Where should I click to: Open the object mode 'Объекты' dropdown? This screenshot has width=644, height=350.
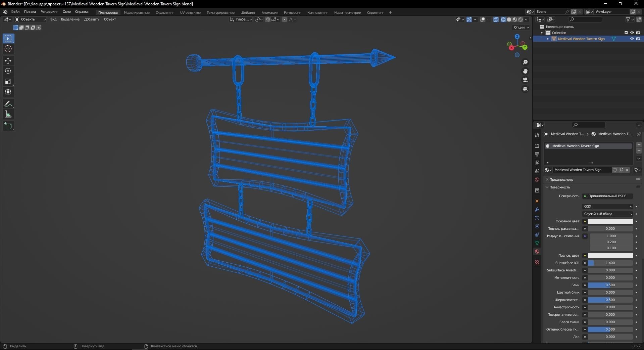pos(30,19)
